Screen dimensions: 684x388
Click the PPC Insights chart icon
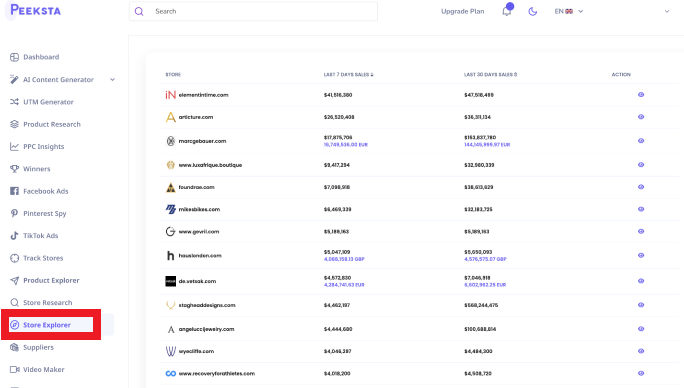(x=14, y=147)
